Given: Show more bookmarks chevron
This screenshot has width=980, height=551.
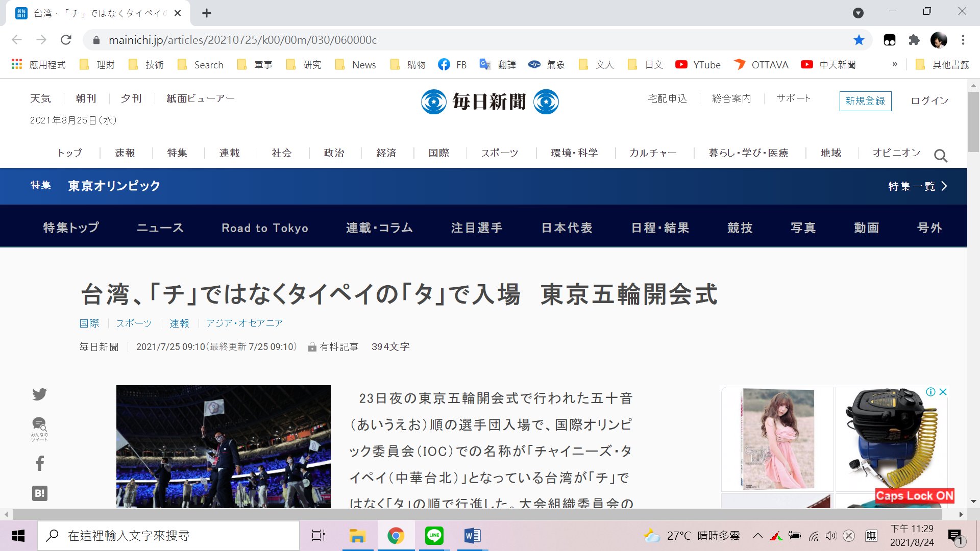Looking at the screenshot, I should tap(895, 64).
